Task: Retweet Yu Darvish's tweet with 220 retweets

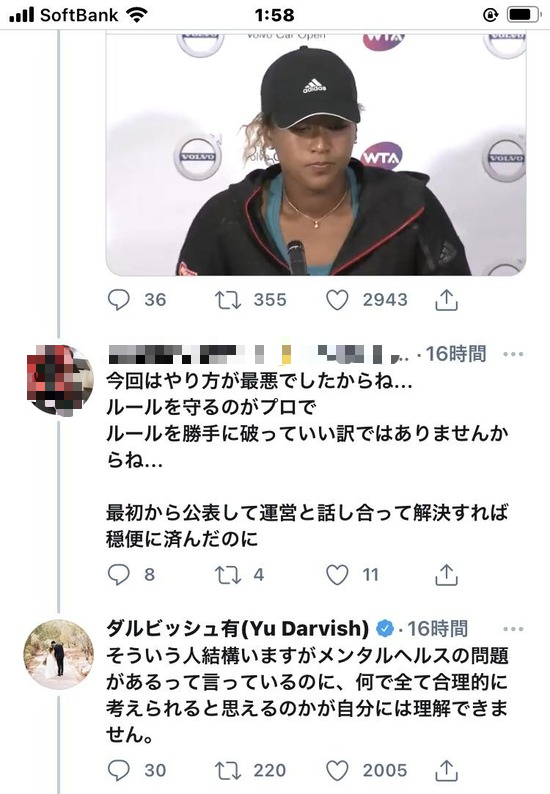Action: pyautogui.click(x=227, y=771)
